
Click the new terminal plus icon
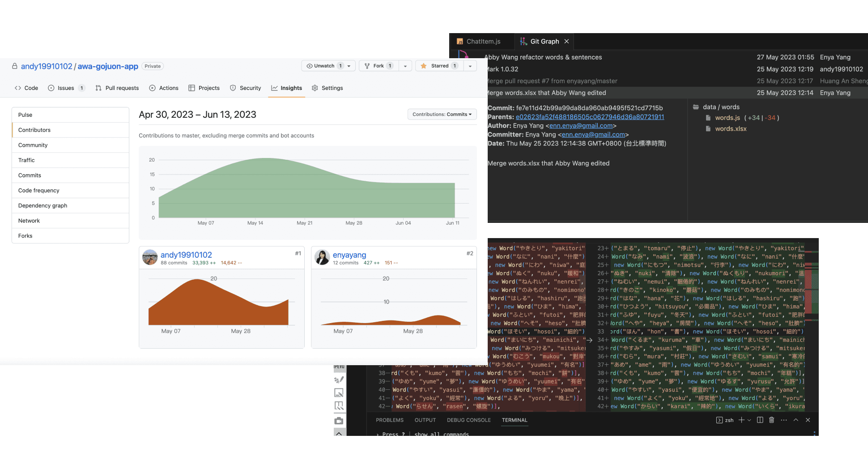(x=741, y=420)
